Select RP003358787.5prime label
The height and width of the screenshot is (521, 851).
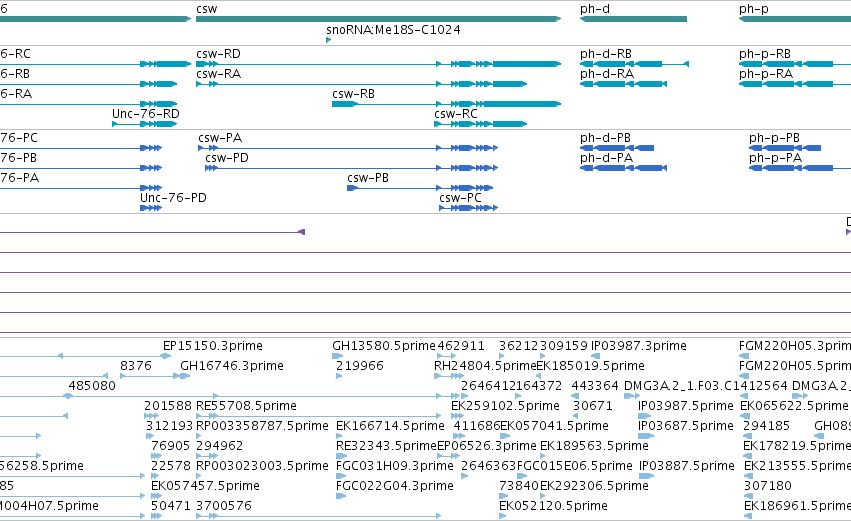pos(262,426)
